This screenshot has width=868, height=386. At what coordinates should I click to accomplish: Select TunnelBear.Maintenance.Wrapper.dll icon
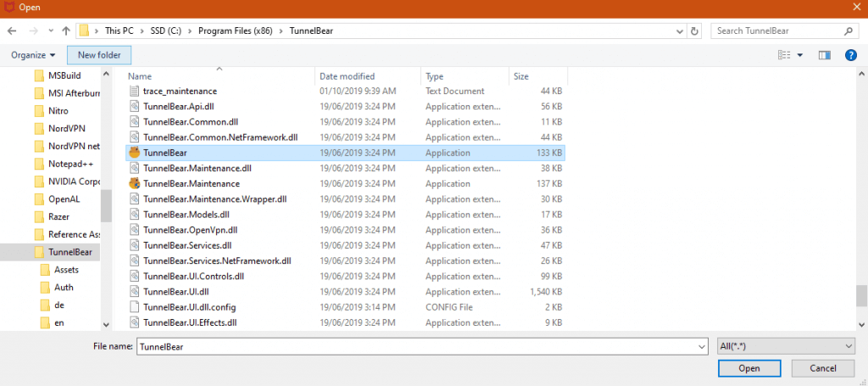click(134, 199)
